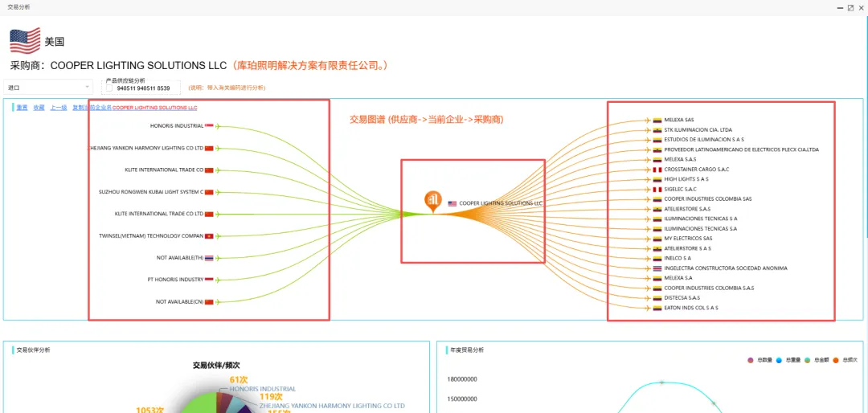868x413 pixels.
Task: Select supplier KLITE INTERNATIONAL TRADE CO node
Action: pyautogui.click(x=165, y=170)
